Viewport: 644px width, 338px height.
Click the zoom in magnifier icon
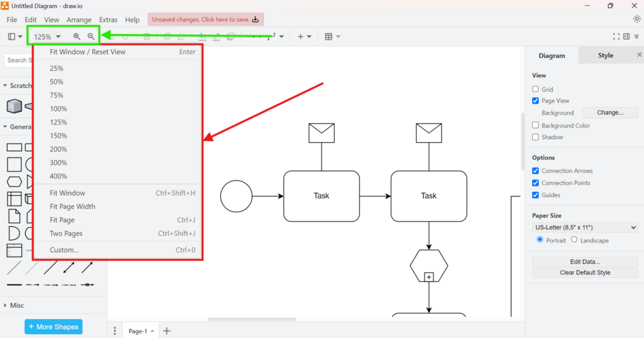pos(77,37)
